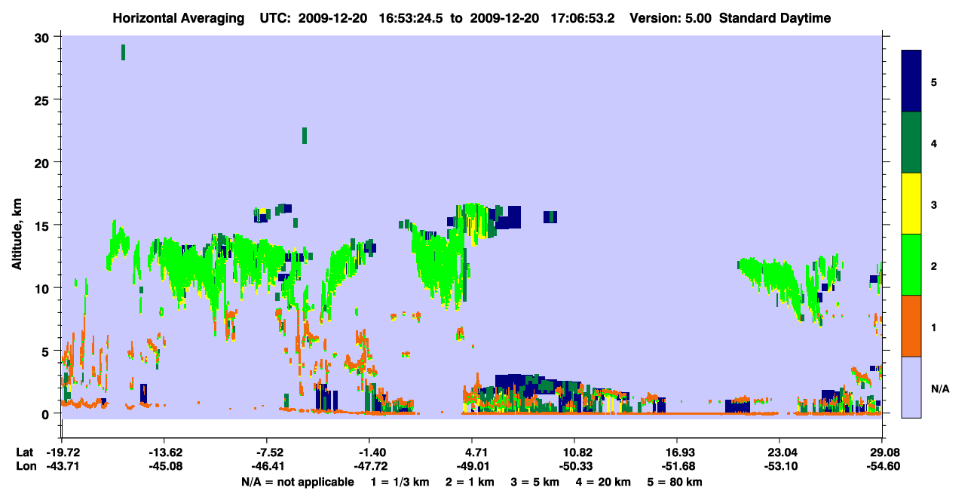Click longitude value -53.10
The image size is (980, 503).
(x=779, y=467)
